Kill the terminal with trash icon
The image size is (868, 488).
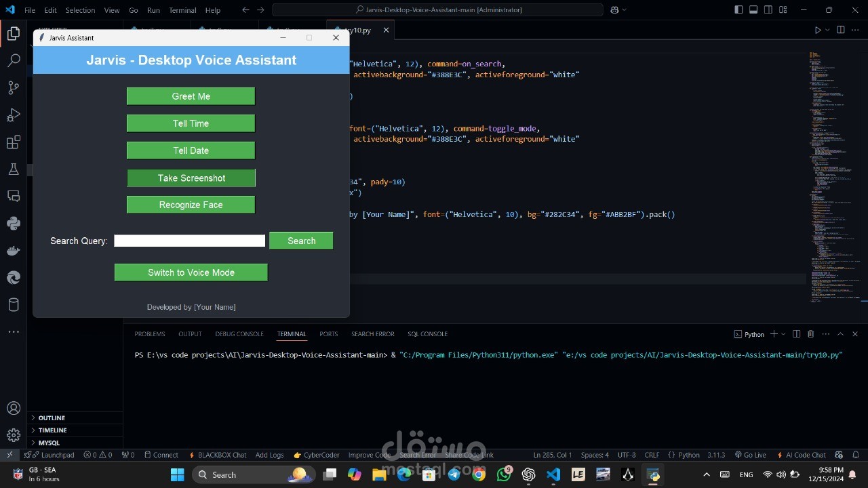pyautogui.click(x=810, y=334)
